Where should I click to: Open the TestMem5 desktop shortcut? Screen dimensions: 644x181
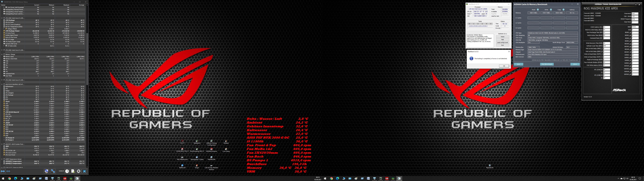(x=197, y=142)
